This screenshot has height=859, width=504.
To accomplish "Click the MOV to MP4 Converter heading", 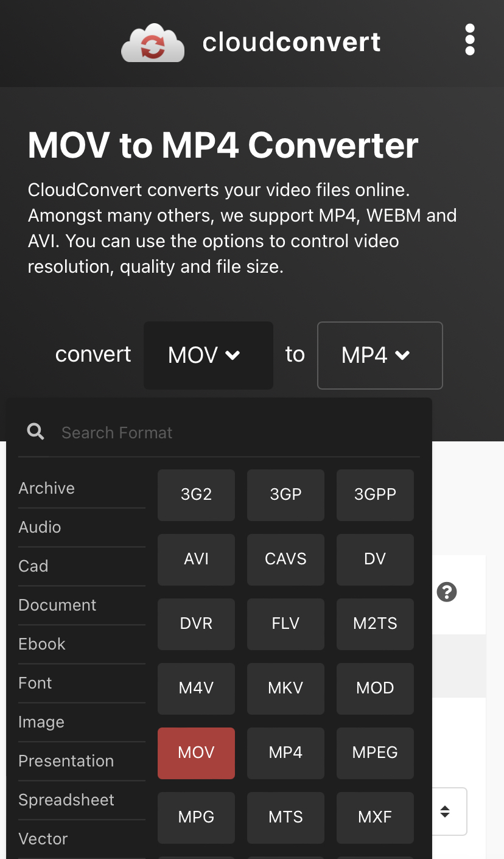I will [223, 145].
